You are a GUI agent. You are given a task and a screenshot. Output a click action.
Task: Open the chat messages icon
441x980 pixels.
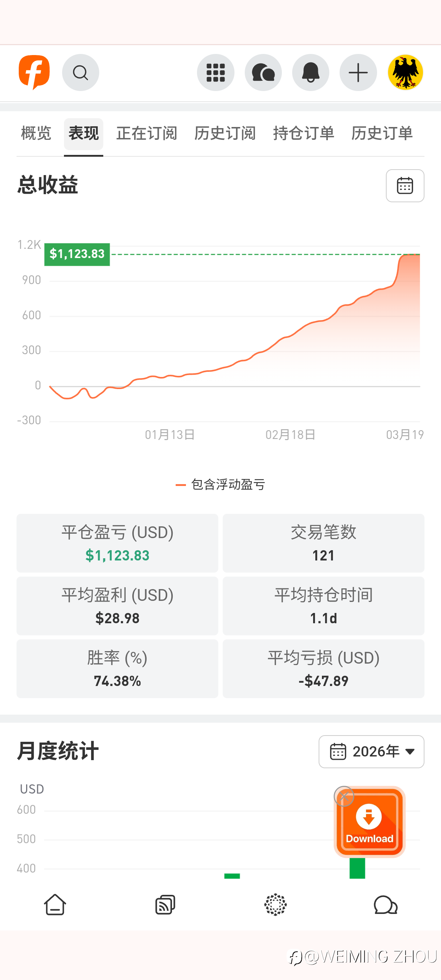pos(263,72)
